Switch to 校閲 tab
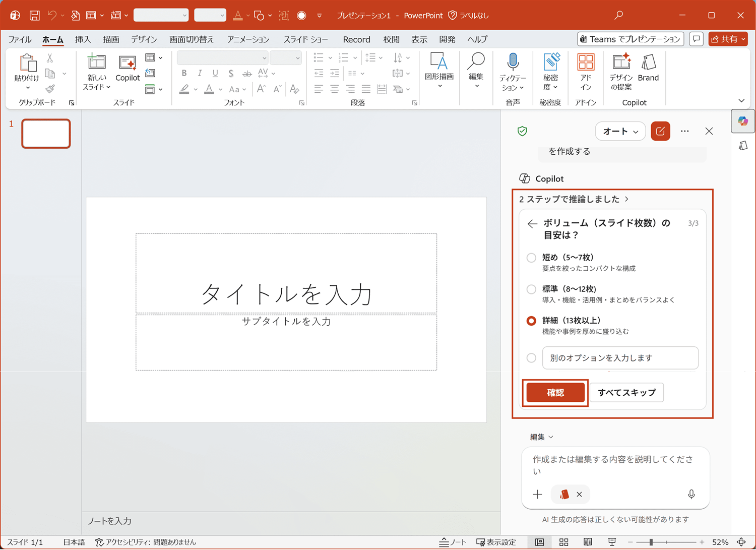Image resolution: width=756 pixels, height=550 pixels. tap(391, 39)
